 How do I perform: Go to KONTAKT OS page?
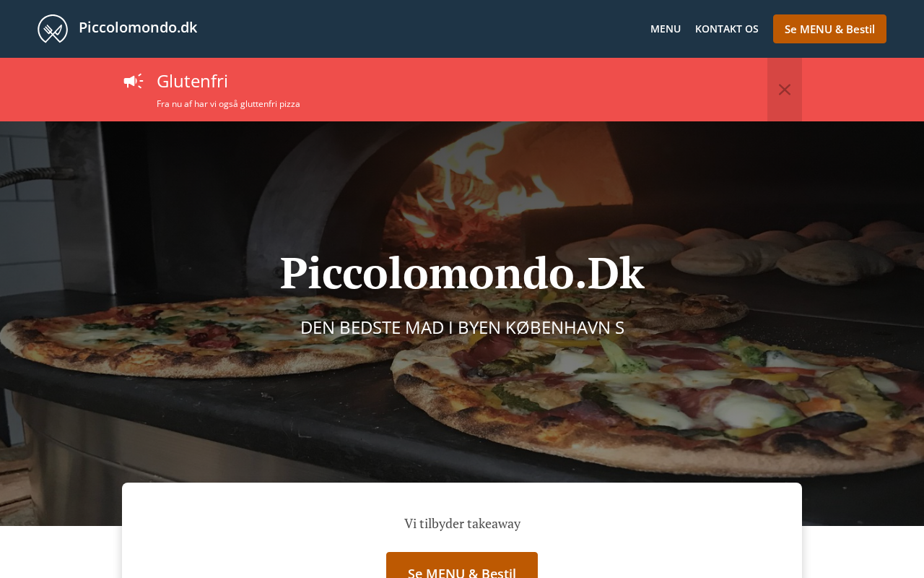[726, 29]
